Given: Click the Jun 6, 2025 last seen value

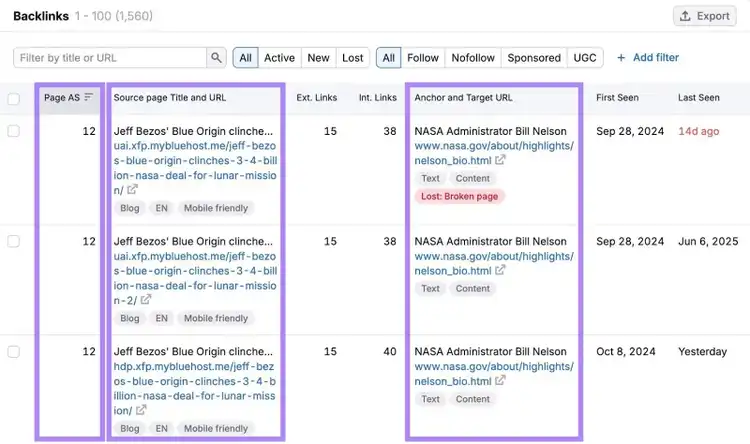Looking at the screenshot, I should [708, 241].
